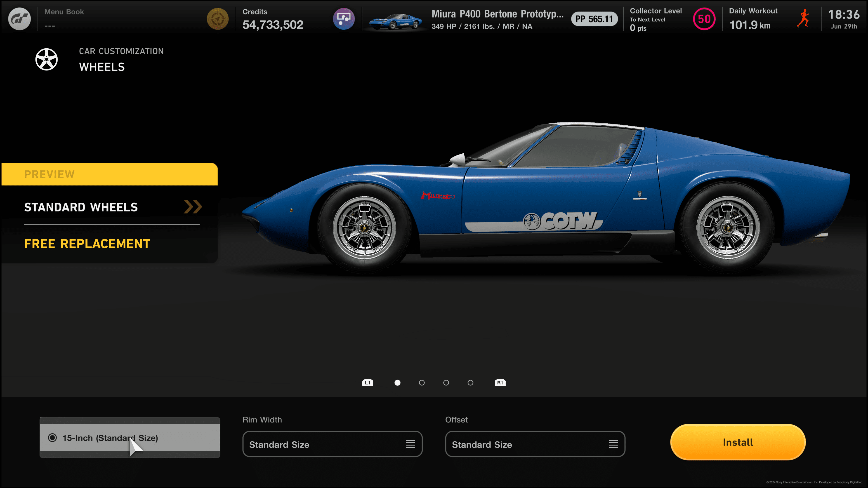Choose 15-Inch (Standard Size) radio option
This screenshot has height=488, width=868.
(x=130, y=438)
